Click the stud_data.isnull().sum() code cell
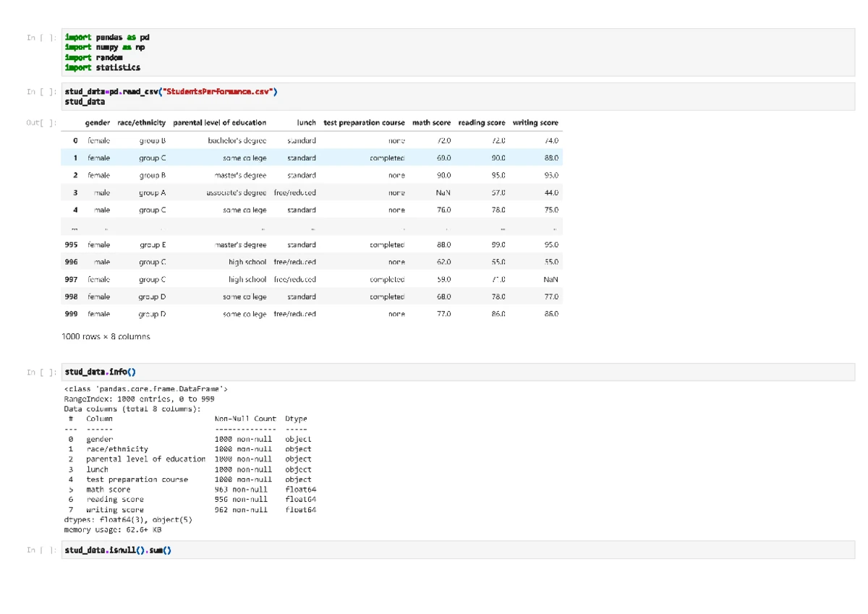The image size is (868, 614). coord(458,550)
